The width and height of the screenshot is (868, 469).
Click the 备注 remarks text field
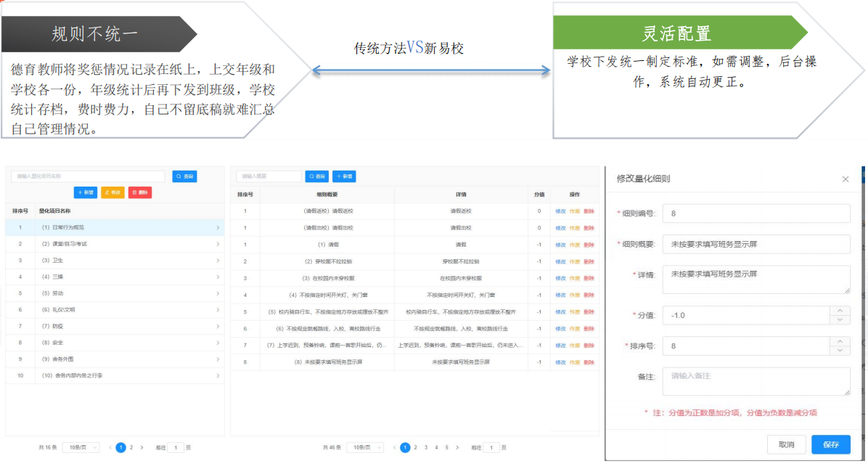pos(757,381)
